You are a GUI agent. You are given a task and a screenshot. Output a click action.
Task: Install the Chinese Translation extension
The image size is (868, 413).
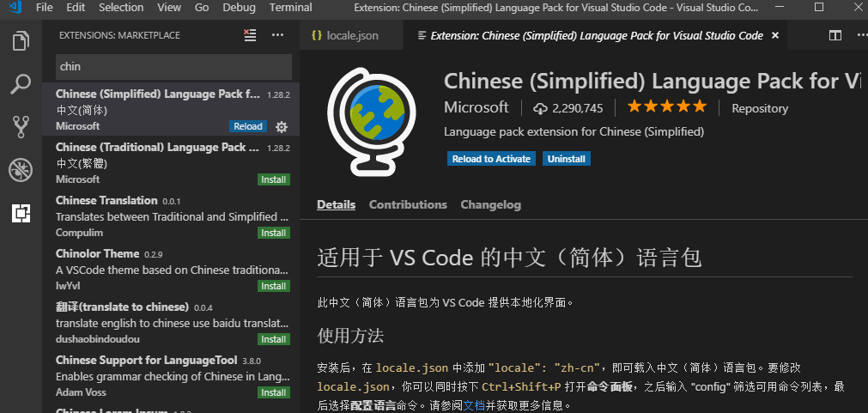(x=274, y=233)
